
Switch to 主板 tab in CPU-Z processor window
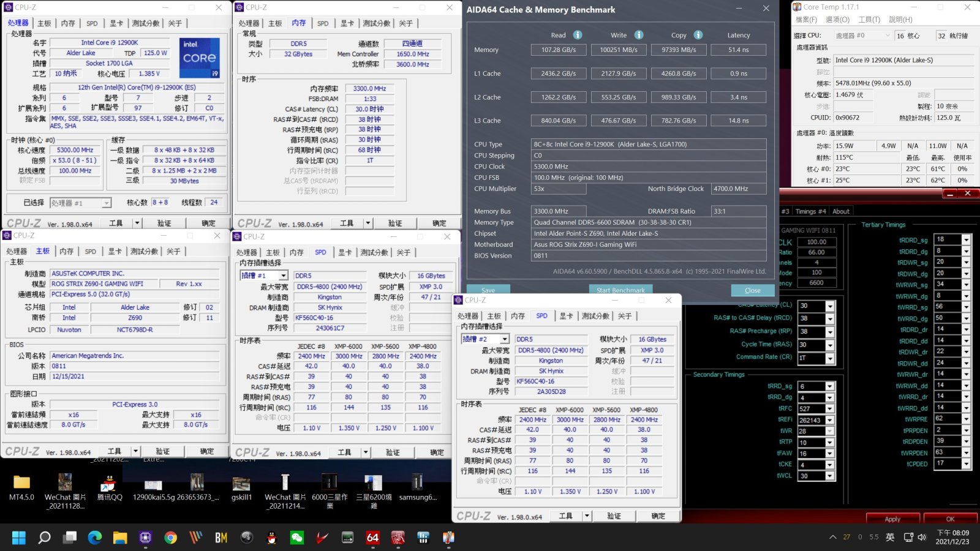point(44,23)
